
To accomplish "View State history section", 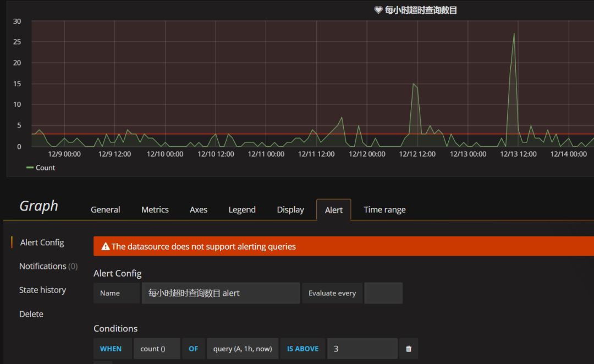I will point(42,290).
